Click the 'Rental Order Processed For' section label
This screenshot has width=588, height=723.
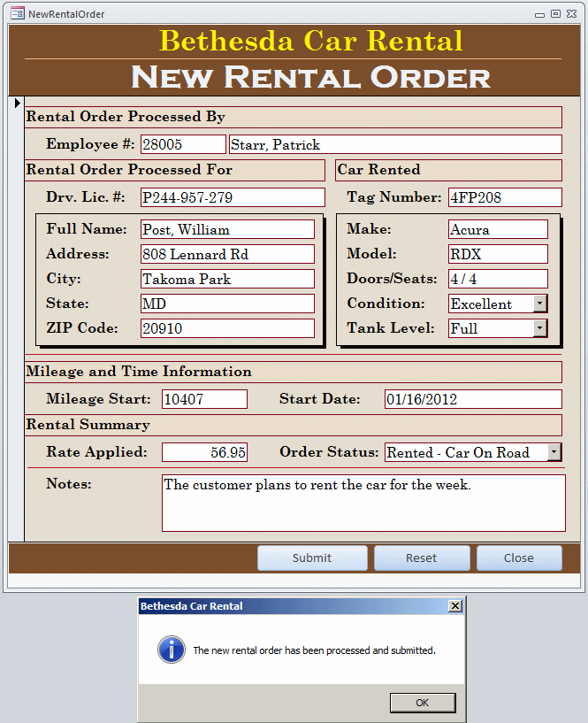click(x=129, y=170)
